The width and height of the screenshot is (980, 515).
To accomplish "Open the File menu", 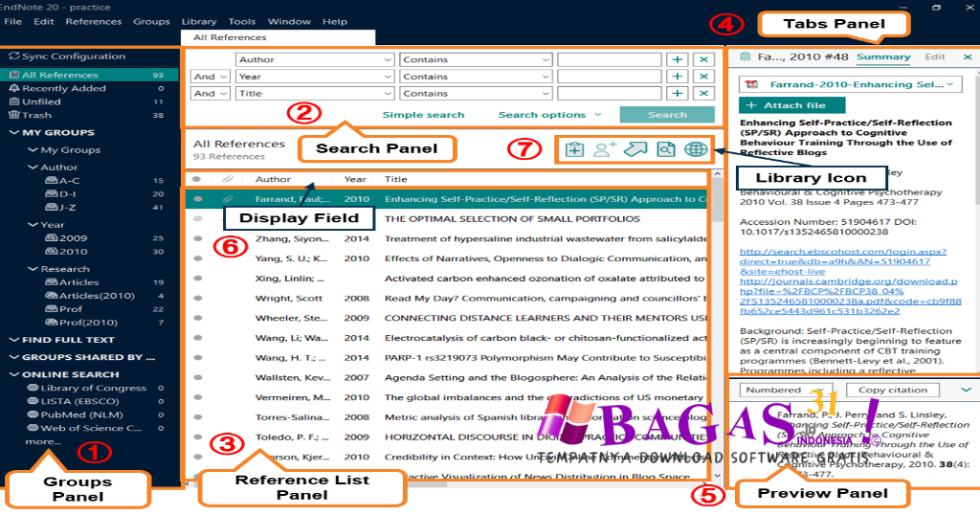I will [12, 21].
